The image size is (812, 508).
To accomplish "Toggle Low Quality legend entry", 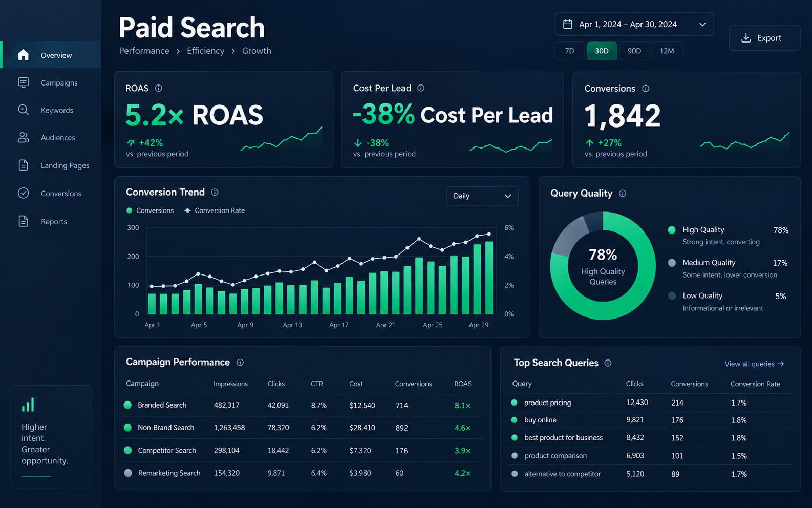I will pos(696,295).
